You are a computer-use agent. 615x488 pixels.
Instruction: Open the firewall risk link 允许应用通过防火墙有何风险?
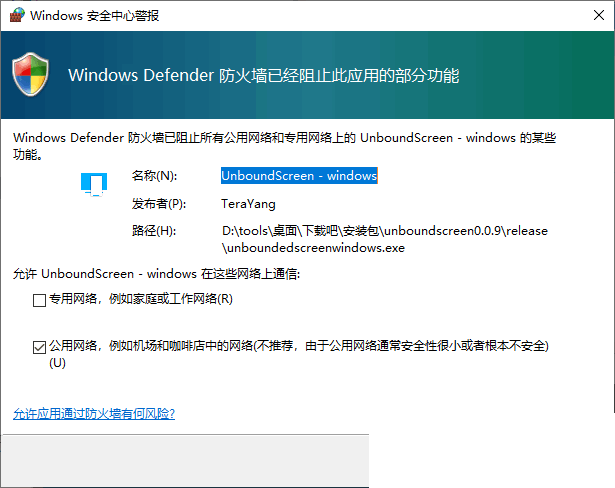(x=94, y=413)
